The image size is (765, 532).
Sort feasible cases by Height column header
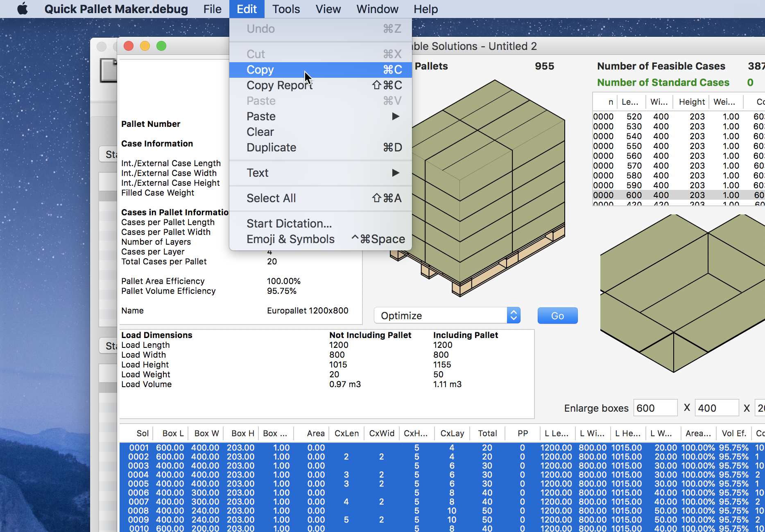pyautogui.click(x=692, y=101)
